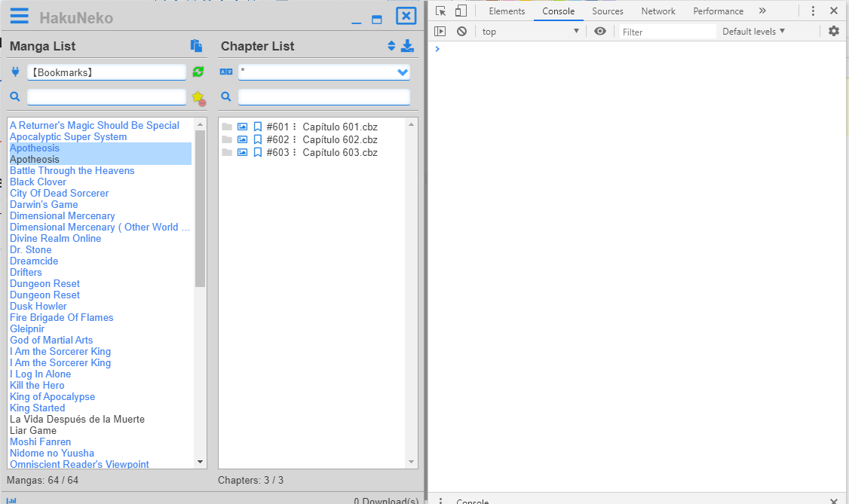Open Kill the Hero manga
The image size is (849, 504).
click(x=37, y=386)
